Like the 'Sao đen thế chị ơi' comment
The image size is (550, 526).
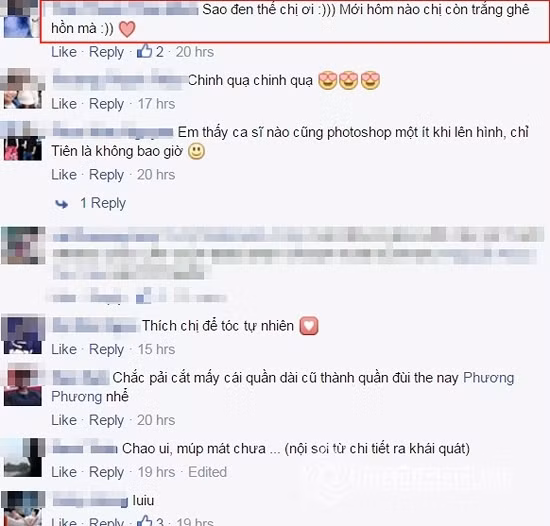coord(64,52)
